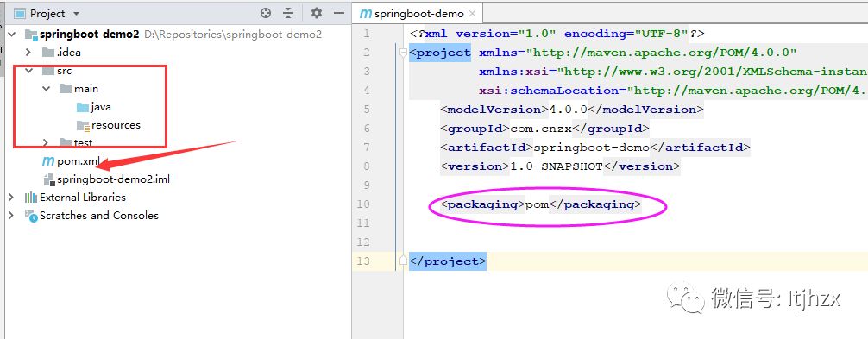The width and height of the screenshot is (868, 339).
Task: Collapse the springboot-demo2 root node
Action: [11, 35]
